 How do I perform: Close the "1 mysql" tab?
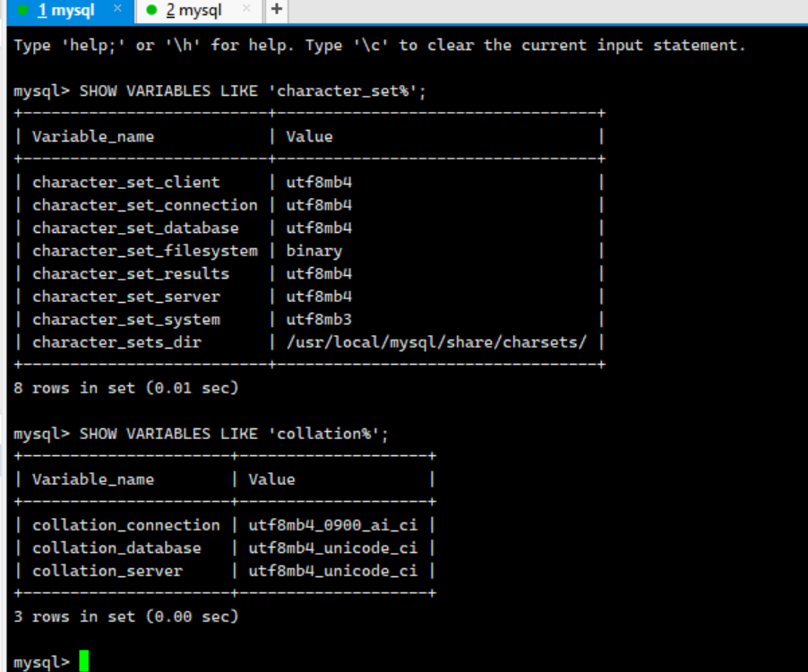coord(117,9)
